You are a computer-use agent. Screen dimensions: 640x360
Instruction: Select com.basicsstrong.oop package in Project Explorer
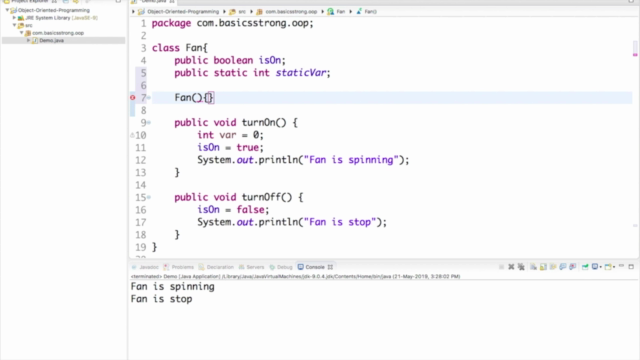(x=58, y=33)
